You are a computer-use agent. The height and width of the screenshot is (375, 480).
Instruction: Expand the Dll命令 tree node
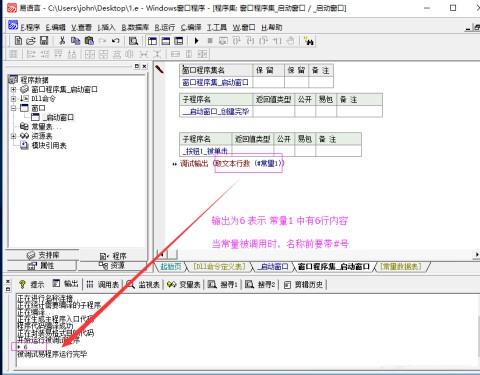pyautogui.click(x=13, y=99)
